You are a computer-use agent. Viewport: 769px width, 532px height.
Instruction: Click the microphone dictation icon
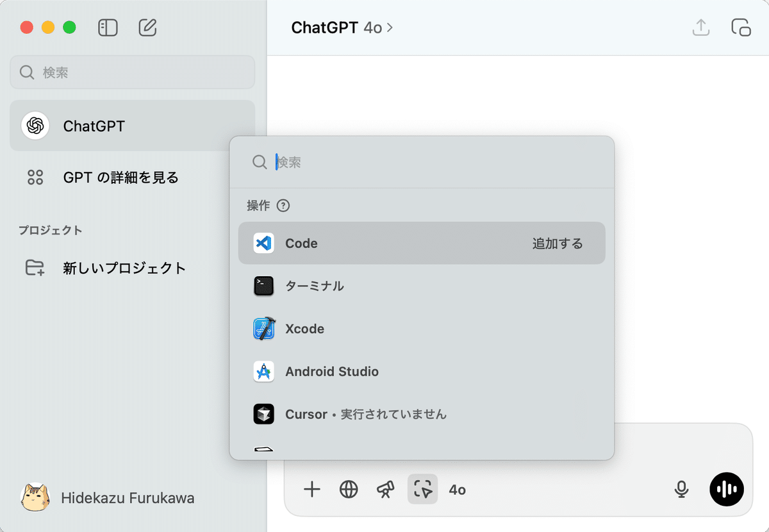682,489
